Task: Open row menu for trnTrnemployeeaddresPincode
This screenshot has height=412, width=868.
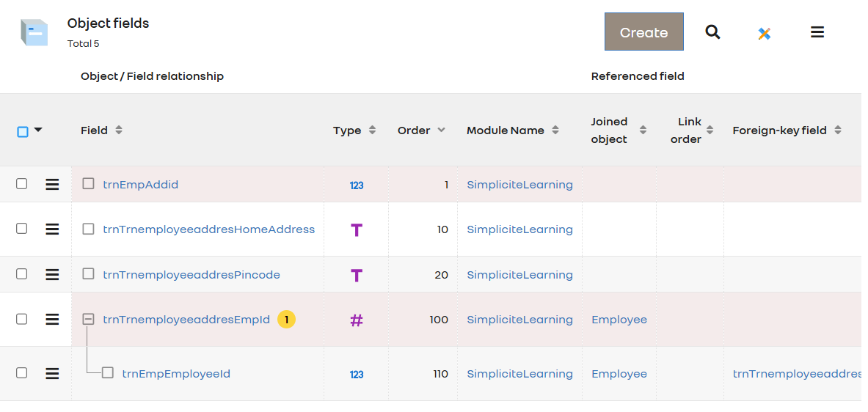Action: point(52,275)
